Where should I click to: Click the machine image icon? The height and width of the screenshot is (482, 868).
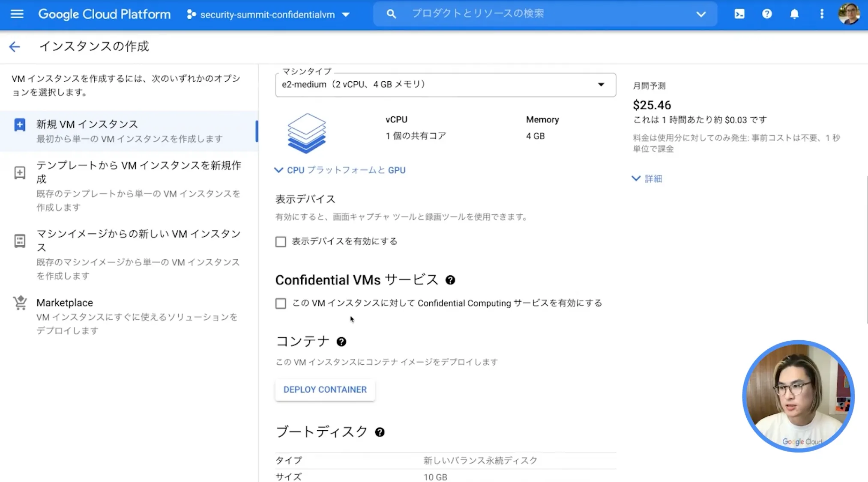pos(20,241)
